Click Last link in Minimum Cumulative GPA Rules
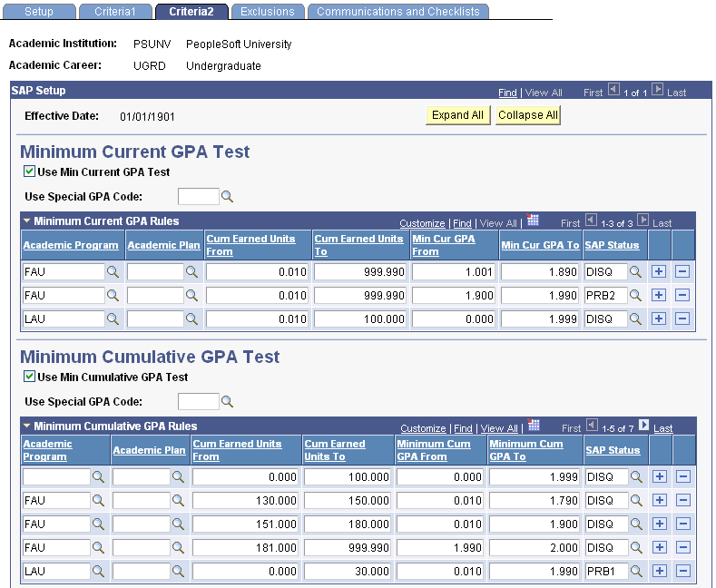 (x=662, y=428)
